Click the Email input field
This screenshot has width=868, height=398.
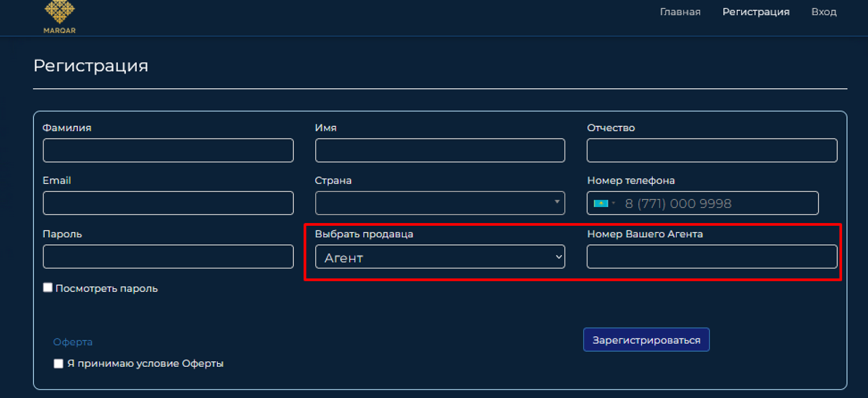[x=168, y=203]
